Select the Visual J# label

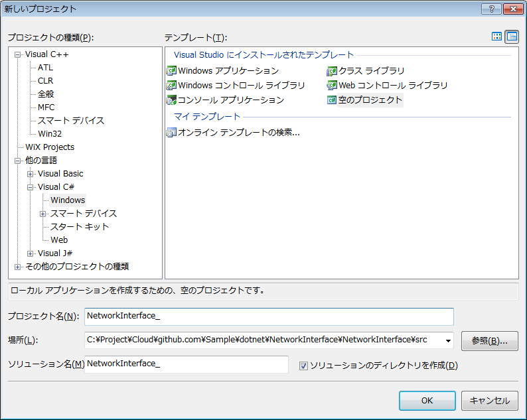coord(55,253)
